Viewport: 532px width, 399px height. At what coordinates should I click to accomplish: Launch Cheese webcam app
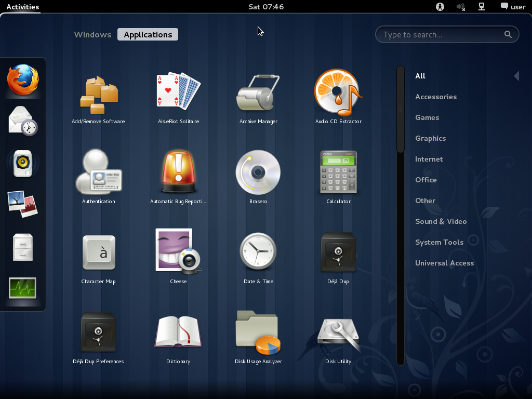[x=179, y=257]
